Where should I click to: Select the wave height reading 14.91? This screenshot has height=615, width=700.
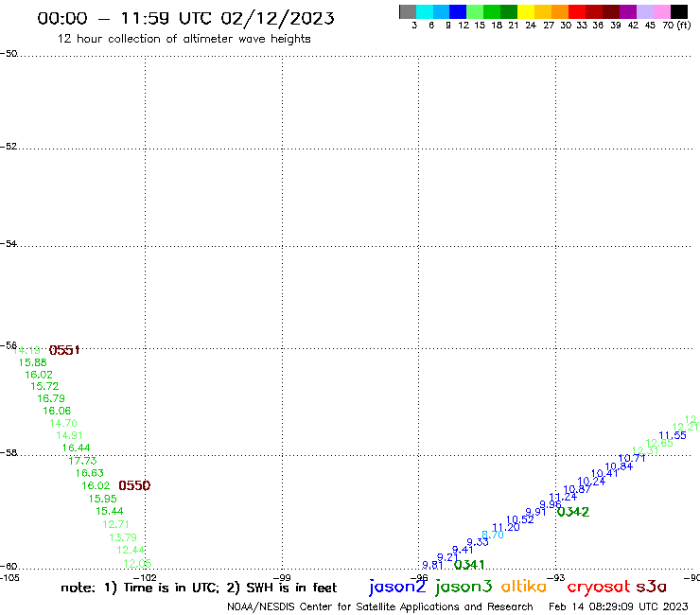pos(69,435)
